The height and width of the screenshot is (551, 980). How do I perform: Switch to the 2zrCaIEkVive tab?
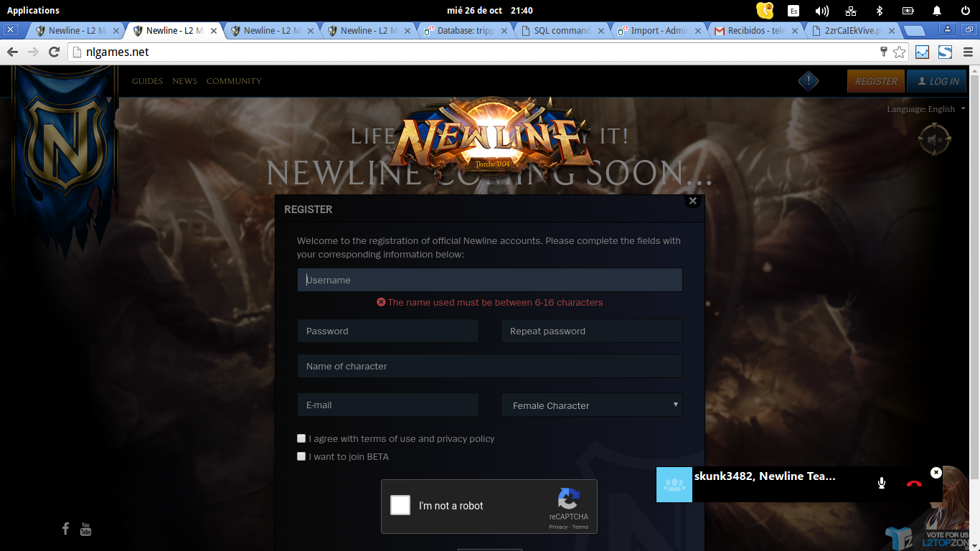pos(854,31)
